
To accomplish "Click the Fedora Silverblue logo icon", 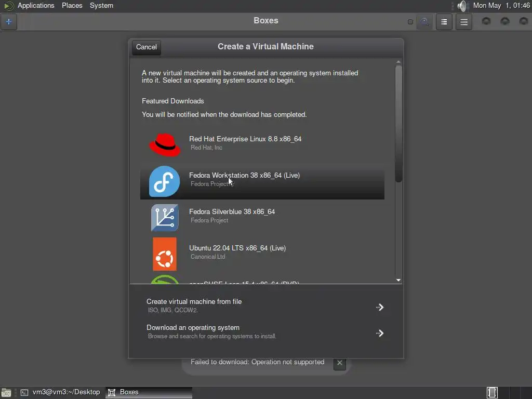I will click(165, 218).
